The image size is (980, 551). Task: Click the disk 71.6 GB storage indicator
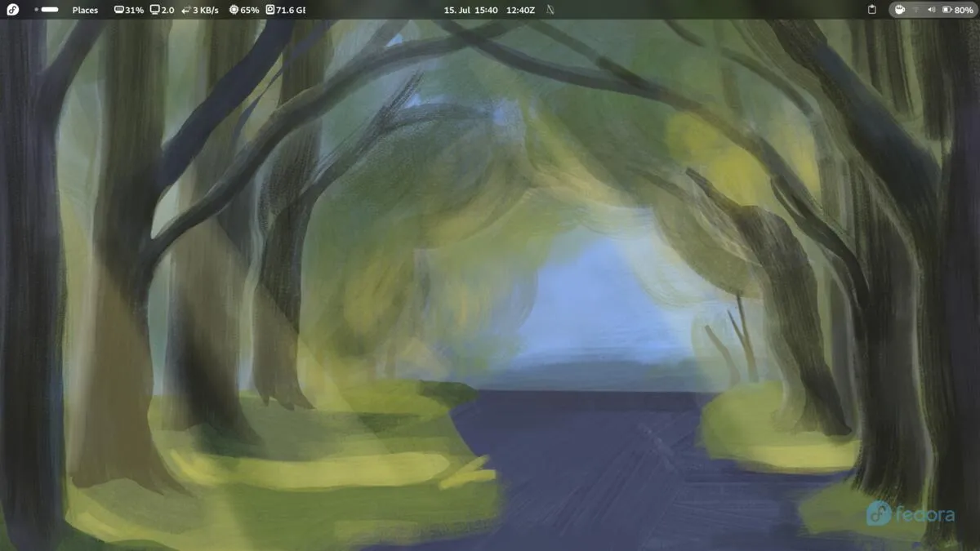[286, 10]
